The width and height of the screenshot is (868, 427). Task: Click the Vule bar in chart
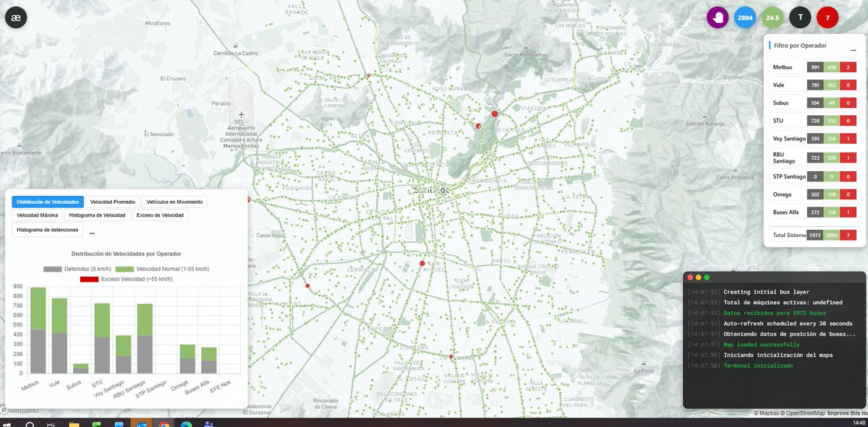59,336
